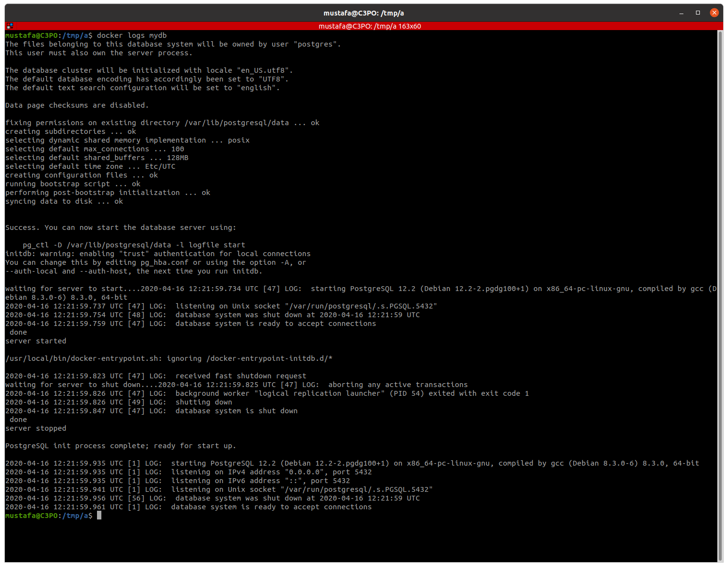Viewport: 728px width, 567px height.
Task: Click the 'server started' line
Action: click(x=36, y=341)
